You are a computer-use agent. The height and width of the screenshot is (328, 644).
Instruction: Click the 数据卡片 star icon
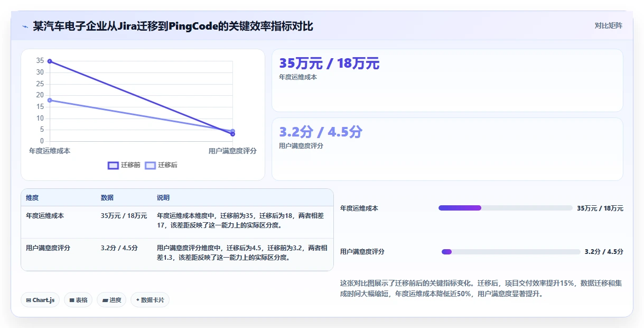[x=137, y=300]
